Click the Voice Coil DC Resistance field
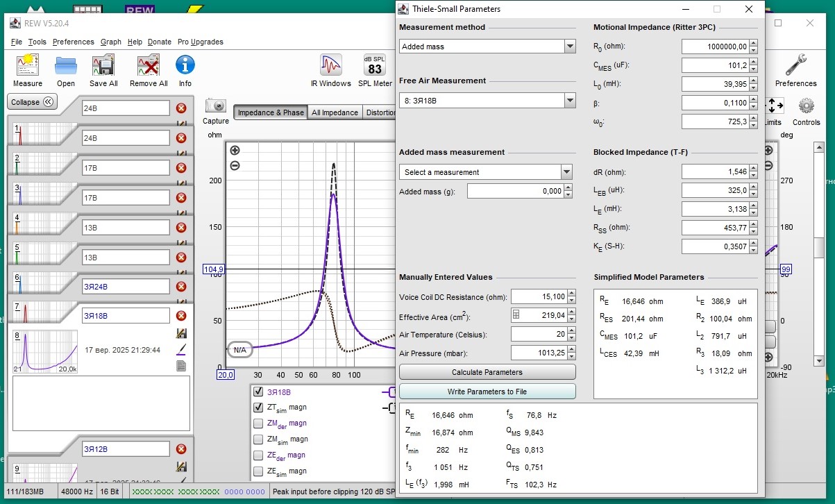The width and height of the screenshot is (835, 504). [x=539, y=297]
